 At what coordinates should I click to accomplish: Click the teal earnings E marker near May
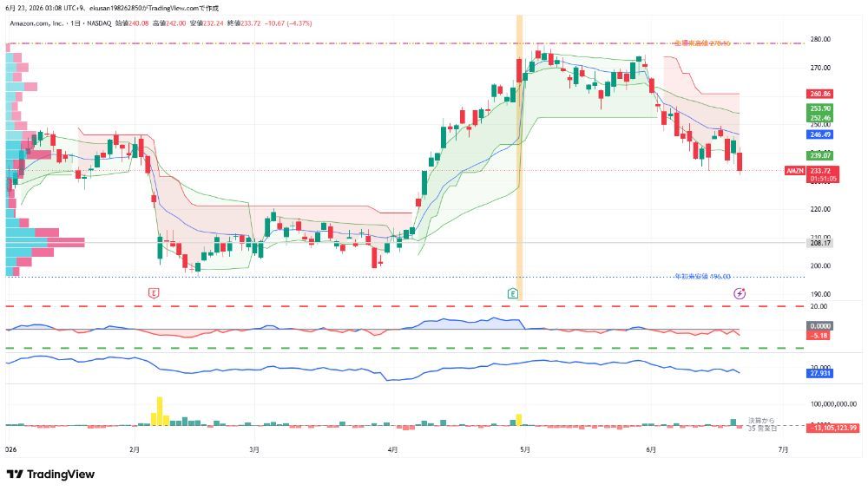tap(513, 293)
